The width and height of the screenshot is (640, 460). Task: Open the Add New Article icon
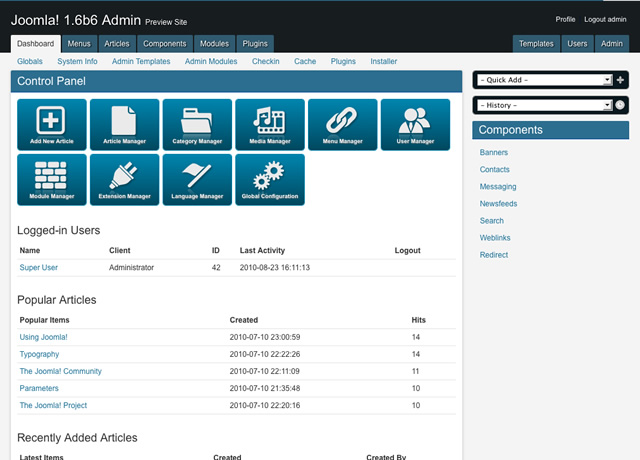(52, 124)
